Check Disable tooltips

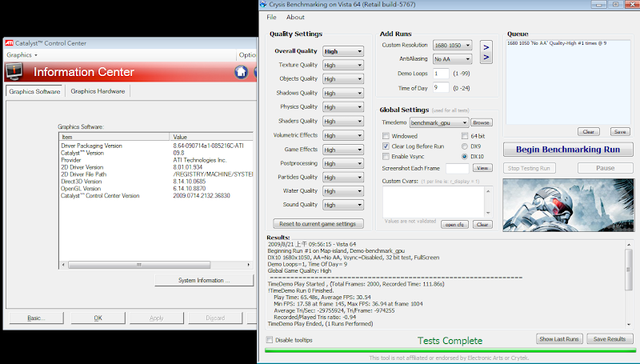coord(270,340)
